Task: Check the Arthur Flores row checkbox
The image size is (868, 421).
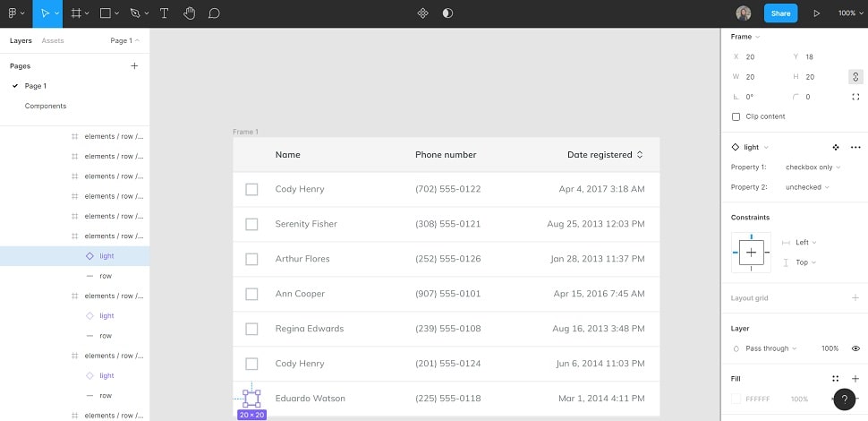Action: pyautogui.click(x=251, y=259)
